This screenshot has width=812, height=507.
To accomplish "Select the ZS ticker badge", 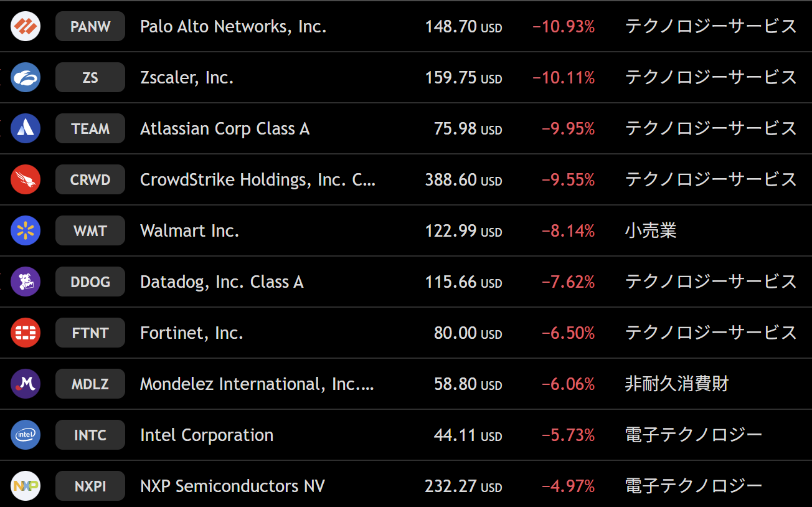I will point(90,78).
